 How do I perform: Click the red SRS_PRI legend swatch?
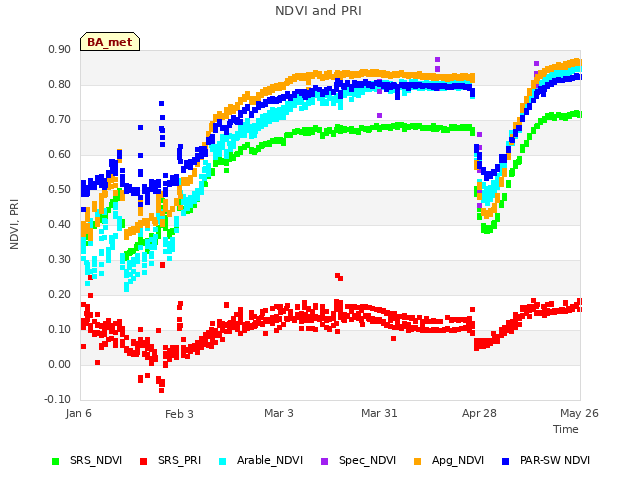tap(143, 461)
